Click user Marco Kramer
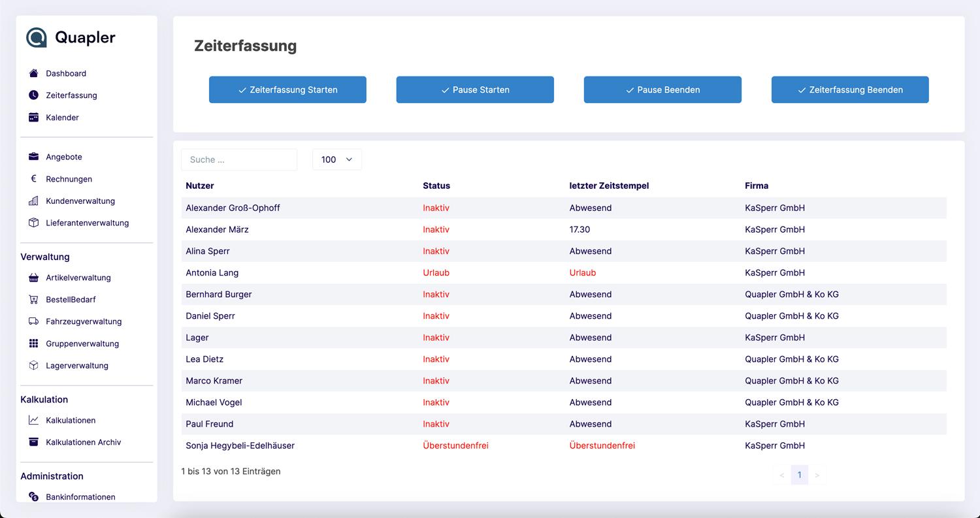 [x=214, y=380]
